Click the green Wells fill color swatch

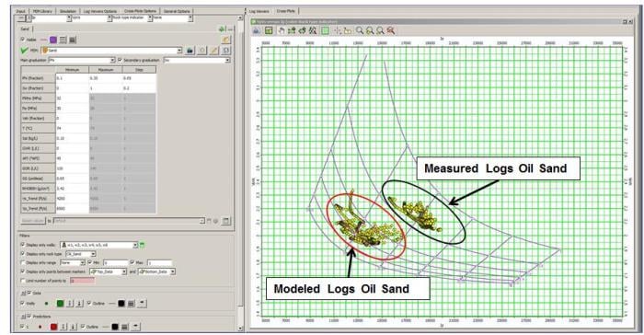tap(60, 304)
